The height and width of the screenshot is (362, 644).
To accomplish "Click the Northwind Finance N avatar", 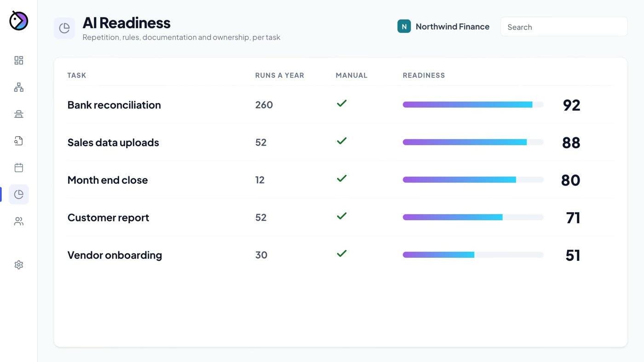I will point(404,27).
